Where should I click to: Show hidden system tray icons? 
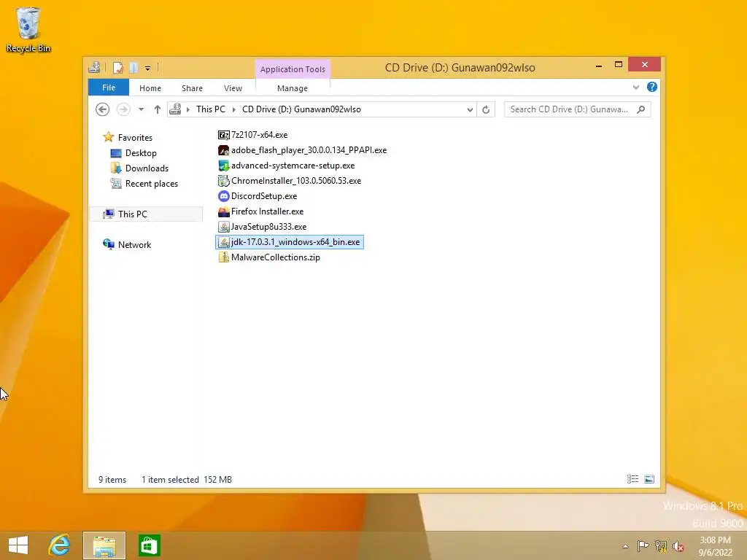point(625,546)
